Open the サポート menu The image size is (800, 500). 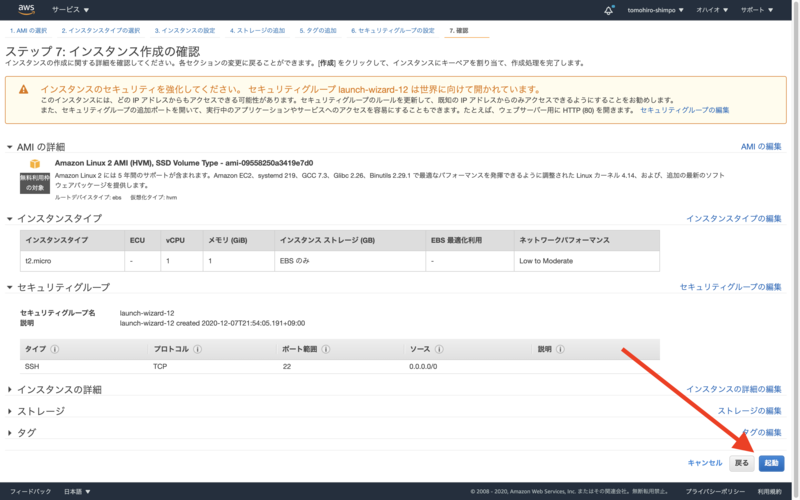757,10
